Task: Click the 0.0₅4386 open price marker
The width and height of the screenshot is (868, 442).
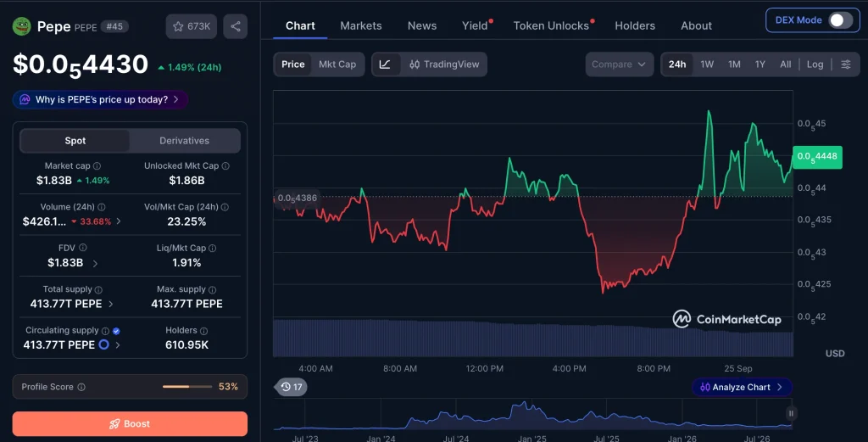Action: pos(298,198)
